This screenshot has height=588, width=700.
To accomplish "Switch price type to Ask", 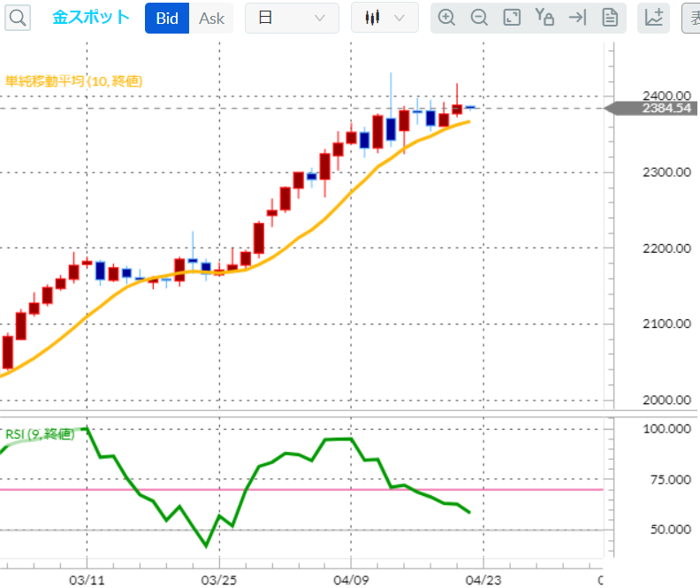I will click(x=211, y=18).
